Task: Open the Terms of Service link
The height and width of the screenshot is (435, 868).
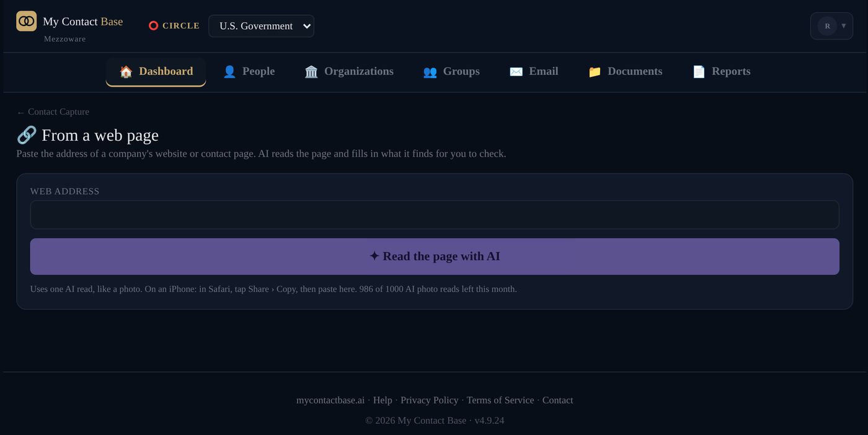Action: 500,400
